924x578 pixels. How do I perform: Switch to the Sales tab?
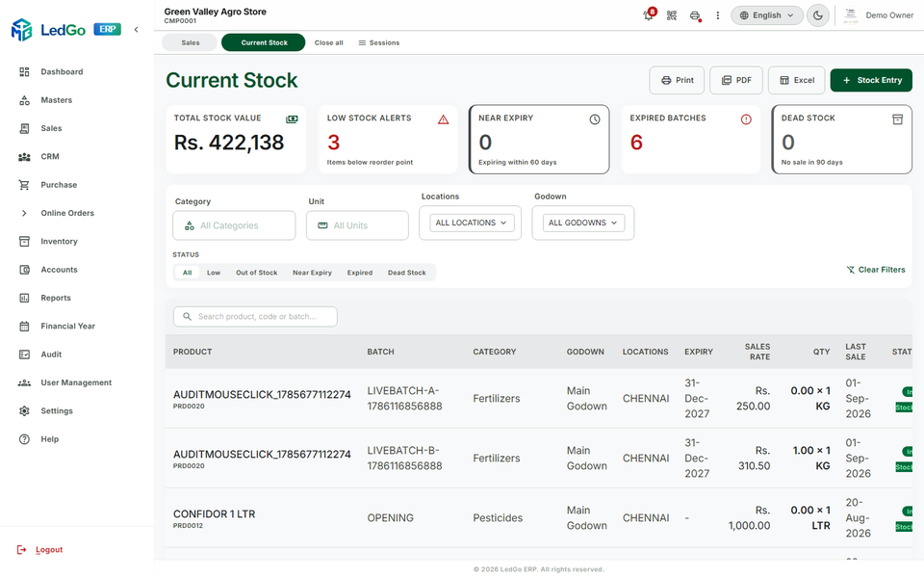(x=190, y=42)
